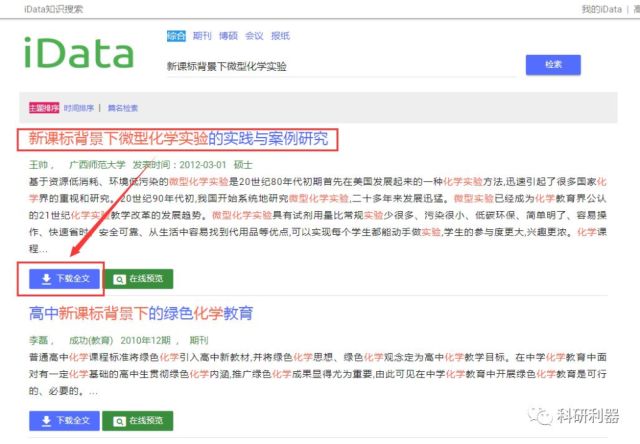640x444 pixels.
Task: Click iData知识搜索 header text
Action: click(53, 9)
